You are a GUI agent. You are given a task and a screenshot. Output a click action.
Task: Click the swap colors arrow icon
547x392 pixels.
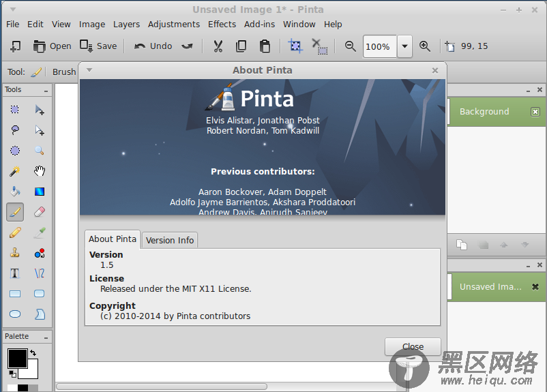tap(33, 352)
